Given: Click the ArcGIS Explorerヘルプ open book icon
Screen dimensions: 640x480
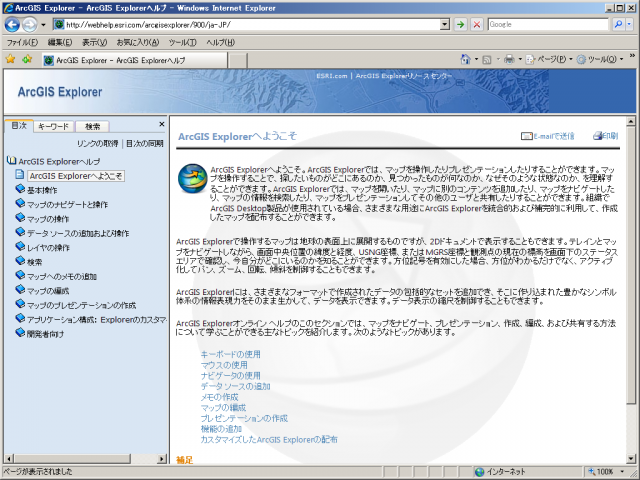Looking at the screenshot, I should click(11, 161).
